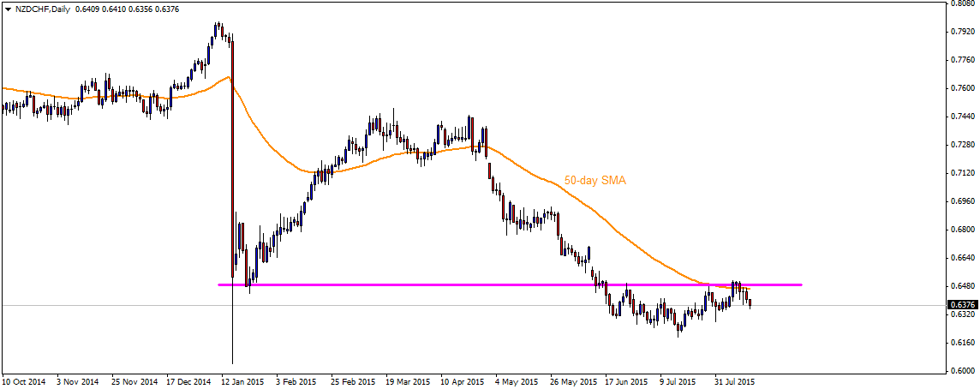Click the small triangle next to NZDCHF,Daily

pyautogui.click(x=6, y=9)
